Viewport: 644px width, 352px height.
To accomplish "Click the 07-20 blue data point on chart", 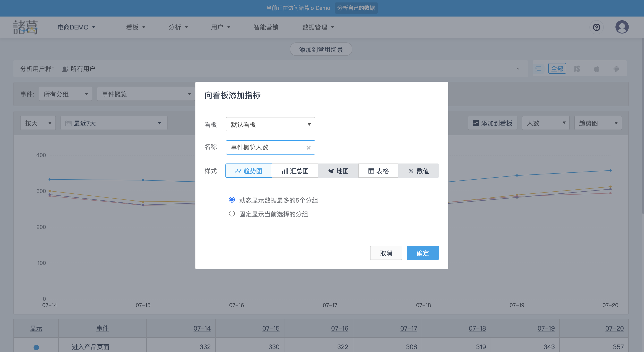I will [x=610, y=170].
